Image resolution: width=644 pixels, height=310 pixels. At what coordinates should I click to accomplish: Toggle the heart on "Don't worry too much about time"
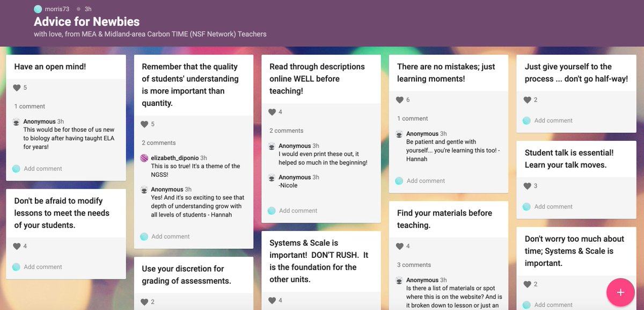tap(529, 284)
